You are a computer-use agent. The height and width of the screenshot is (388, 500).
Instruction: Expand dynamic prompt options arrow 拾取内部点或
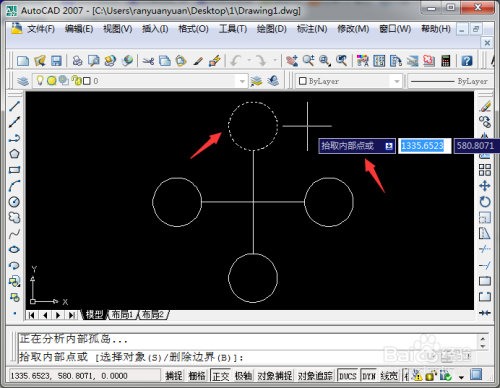click(x=389, y=146)
